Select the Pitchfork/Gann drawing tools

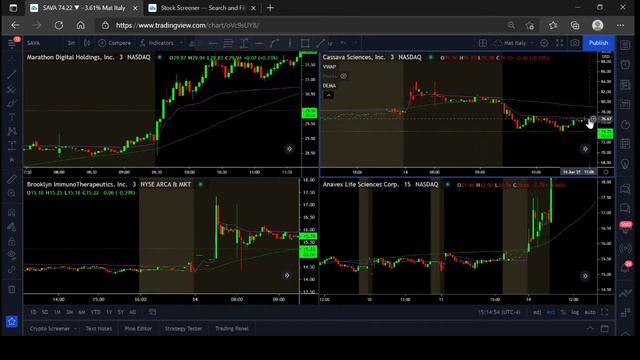coord(12,89)
